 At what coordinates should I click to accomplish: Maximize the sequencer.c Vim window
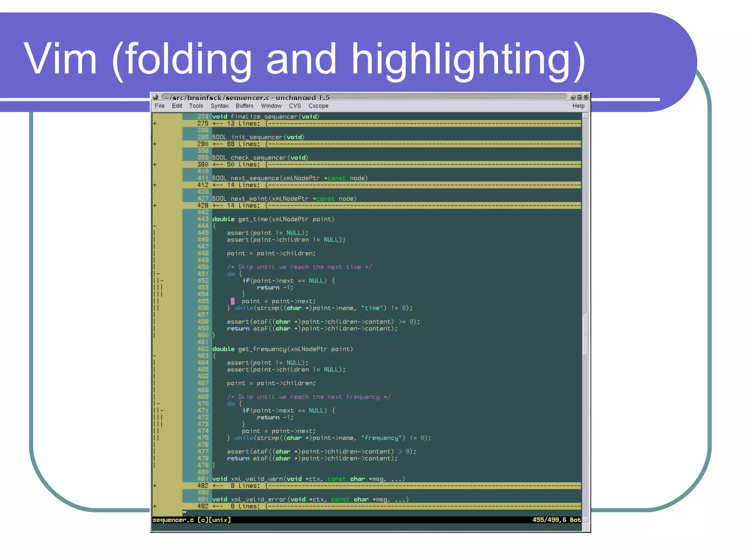click(579, 97)
